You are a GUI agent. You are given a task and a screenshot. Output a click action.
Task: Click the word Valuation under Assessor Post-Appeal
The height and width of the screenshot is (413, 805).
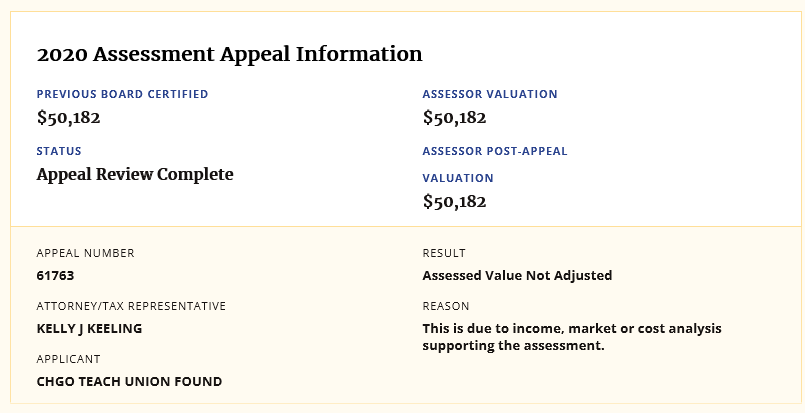(458, 178)
